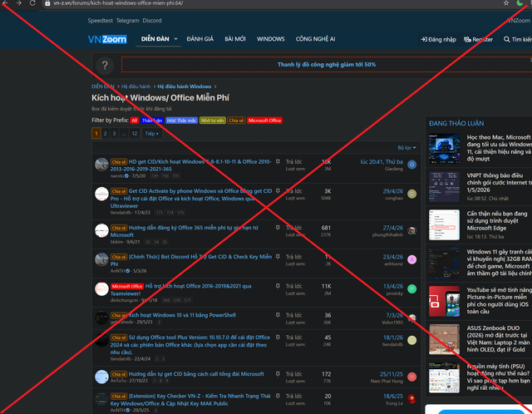Click last post time lúc 20:41, Thứ ba
The width and height of the screenshot is (532, 414).
(x=382, y=162)
